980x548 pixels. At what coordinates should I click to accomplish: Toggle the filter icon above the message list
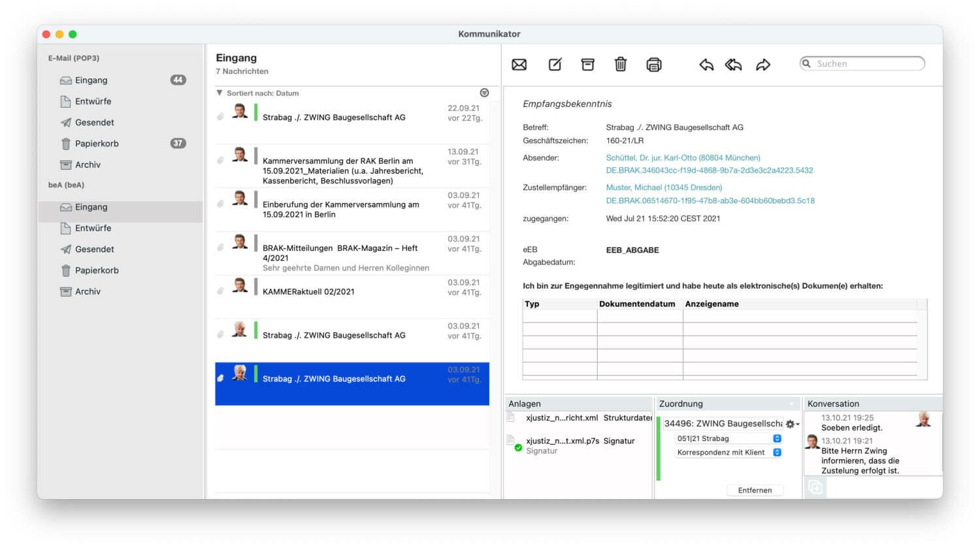click(x=484, y=93)
